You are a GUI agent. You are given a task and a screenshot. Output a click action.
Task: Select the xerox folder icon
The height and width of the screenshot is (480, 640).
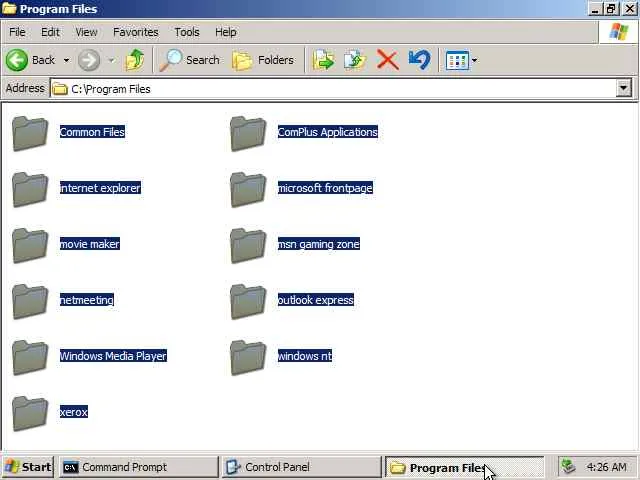tap(30, 413)
